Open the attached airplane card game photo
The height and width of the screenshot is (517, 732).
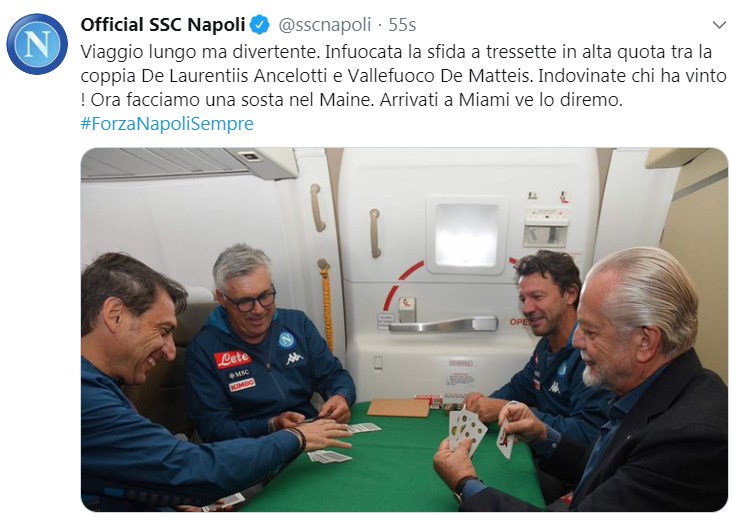(404, 330)
